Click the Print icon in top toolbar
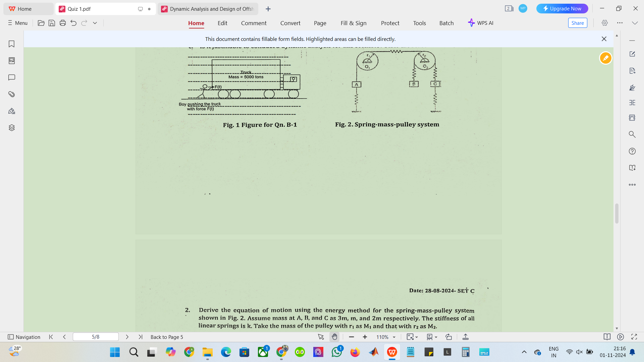This screenshot has height=362, width=644. coord(62,23)
